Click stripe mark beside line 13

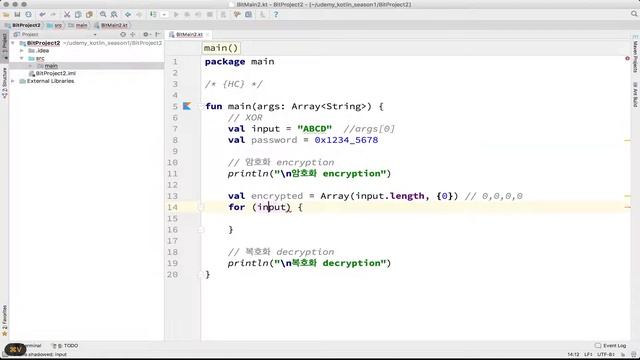click(628, 196)
